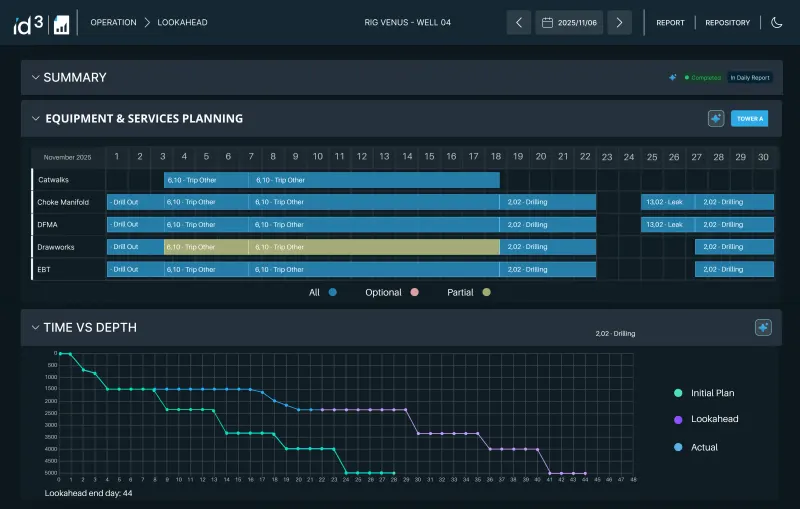Click November 2025 header label
Screen dimensions: 800x509
click(67, 157)
